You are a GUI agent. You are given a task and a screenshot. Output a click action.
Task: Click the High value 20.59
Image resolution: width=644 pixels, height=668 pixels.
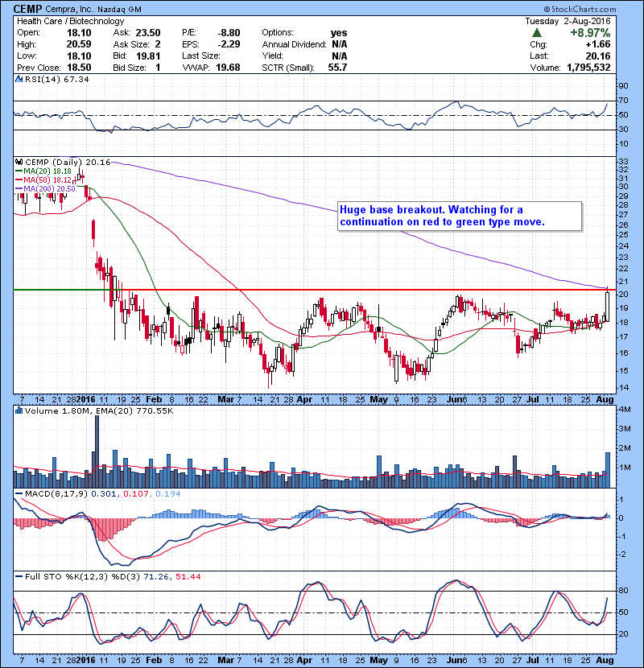(x=79, y=44)
